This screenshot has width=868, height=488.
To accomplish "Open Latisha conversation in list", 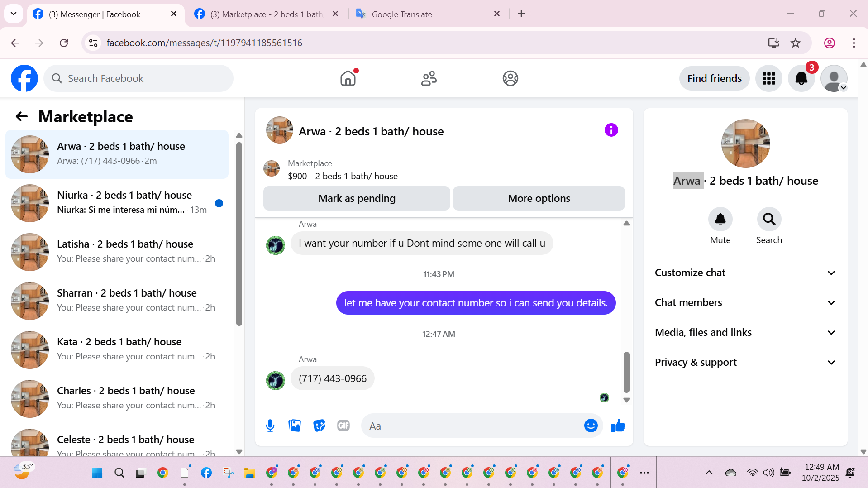I will pyautogui.click(x=117, y=252).
